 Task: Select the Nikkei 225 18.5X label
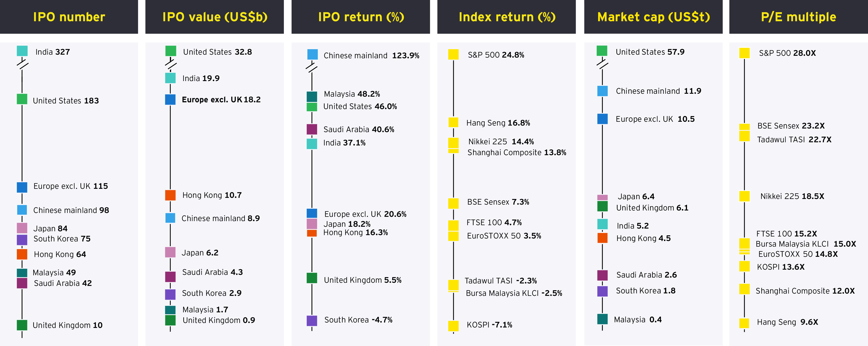click(x=792, y=196)
